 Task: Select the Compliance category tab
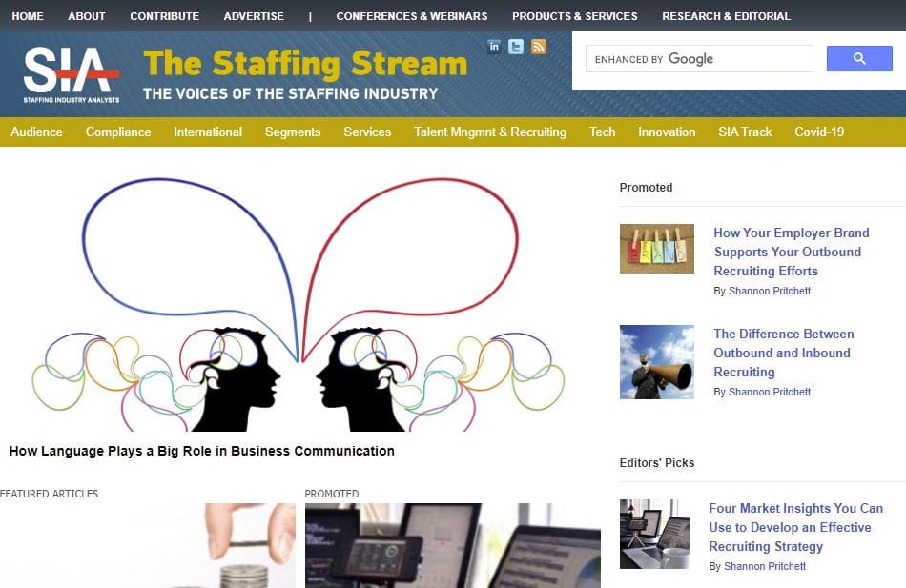[x=118, y=132]
